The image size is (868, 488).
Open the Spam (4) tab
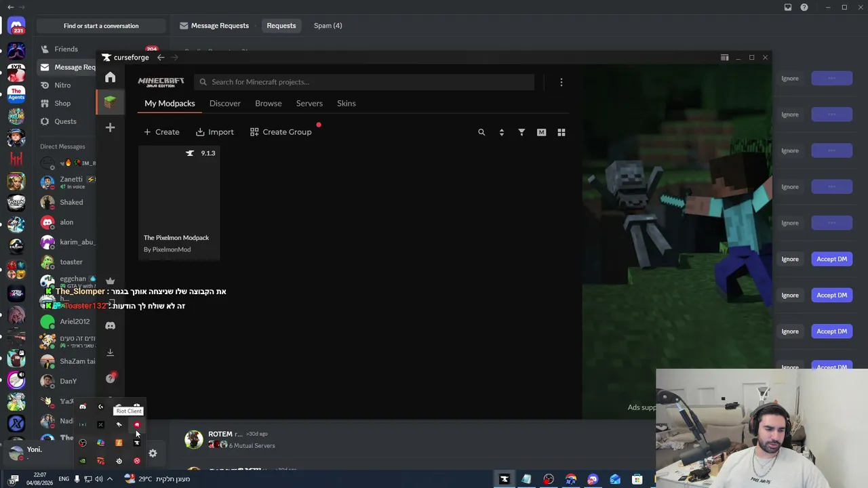(328, 26)
